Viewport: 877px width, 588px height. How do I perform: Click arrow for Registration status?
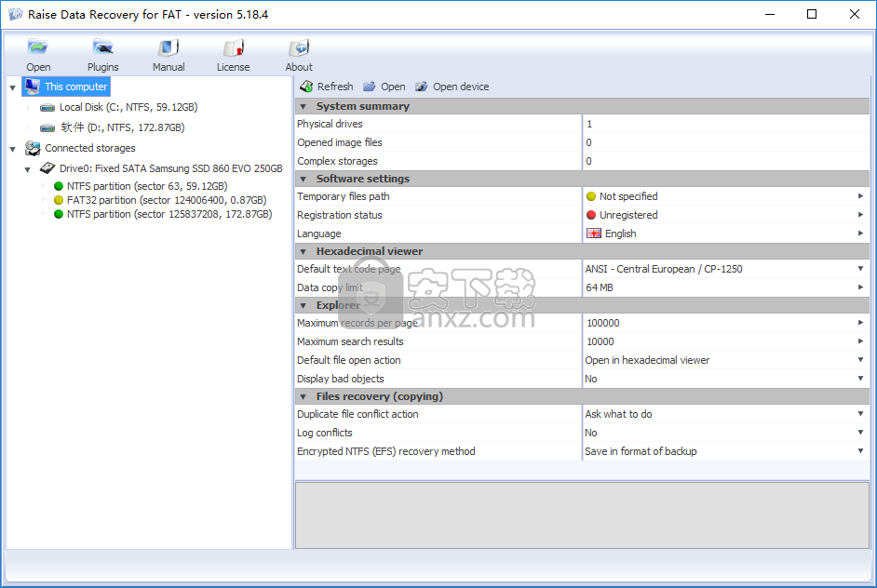click(x=860, y=215)
